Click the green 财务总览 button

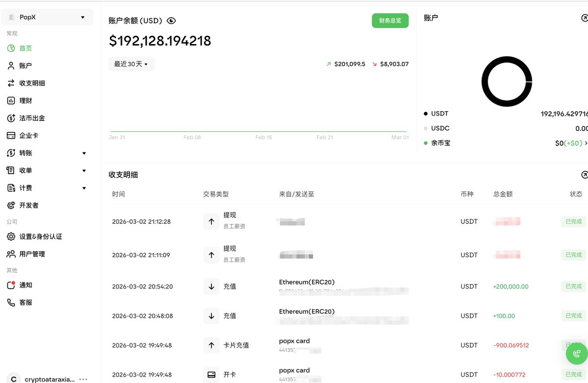point(390,21)
